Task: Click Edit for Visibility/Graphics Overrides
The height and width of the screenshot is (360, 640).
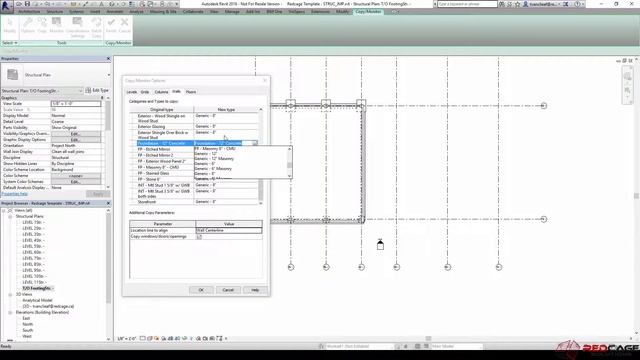Action: (x=76, y=133)
